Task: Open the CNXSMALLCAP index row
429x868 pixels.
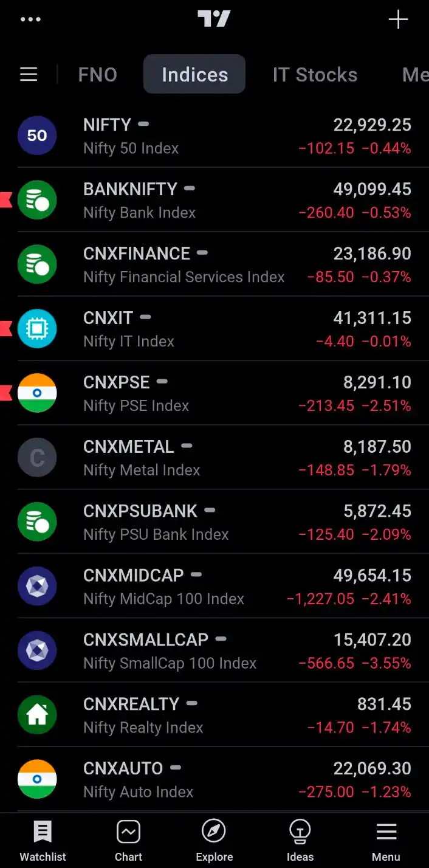Action: (x=214, y=650)
